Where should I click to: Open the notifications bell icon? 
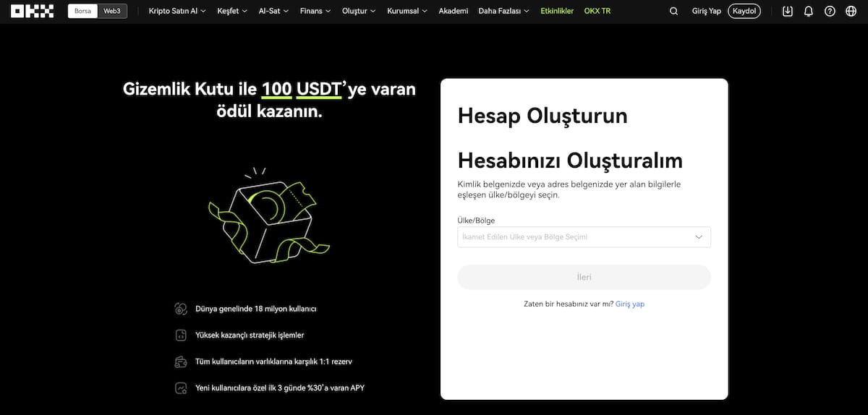(809, 11)
